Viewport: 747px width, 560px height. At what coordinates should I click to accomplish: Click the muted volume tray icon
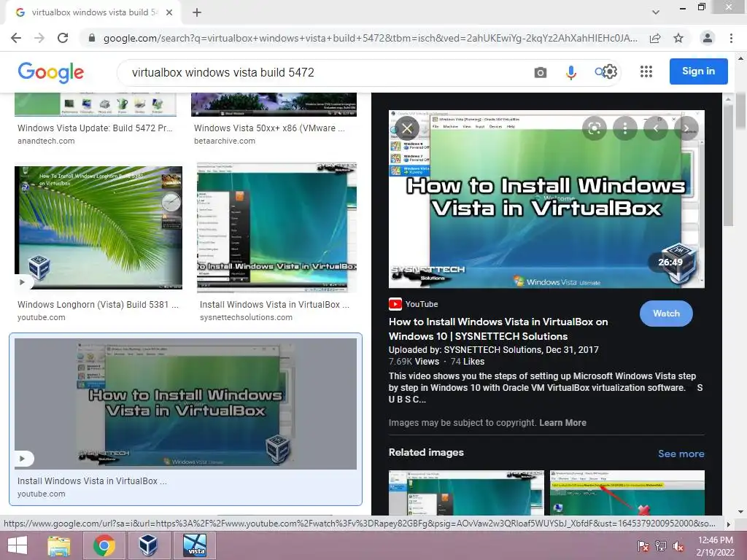click(678, 546)
